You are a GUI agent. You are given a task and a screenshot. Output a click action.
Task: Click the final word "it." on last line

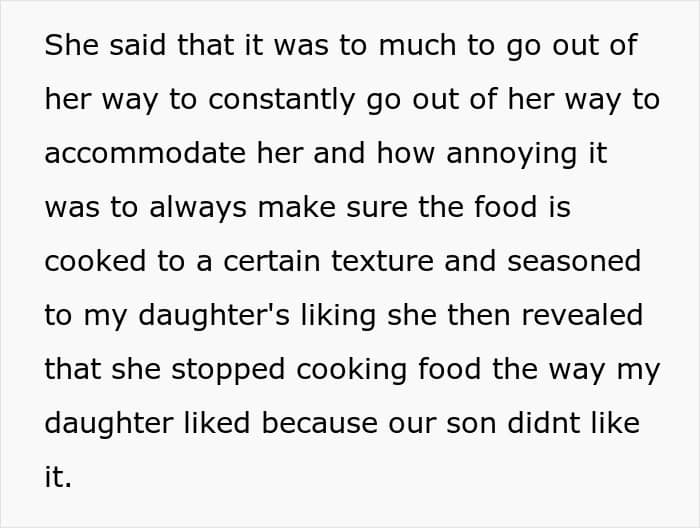[x=58, y=478]
